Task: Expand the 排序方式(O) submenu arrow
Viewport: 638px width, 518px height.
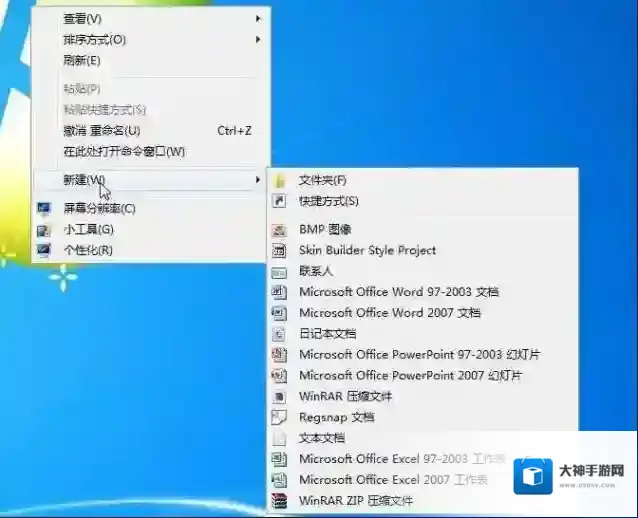Action: pyautogui.click(x=258, y=39)
